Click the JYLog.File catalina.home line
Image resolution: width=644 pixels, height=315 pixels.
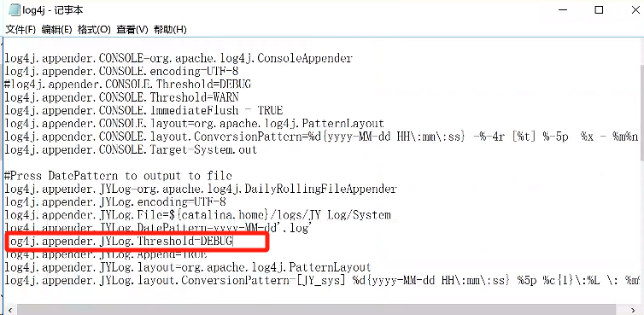click(x=197, y=215)
